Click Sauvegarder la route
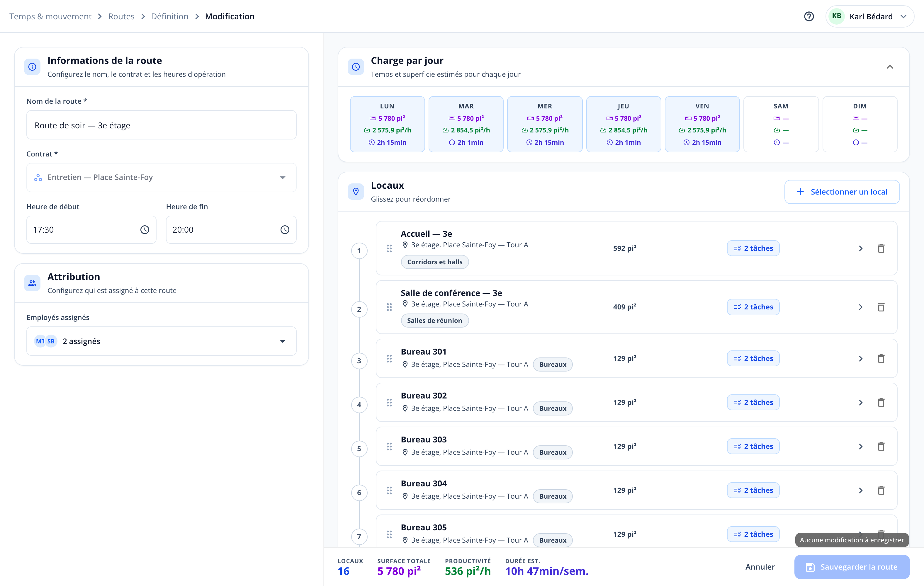924x586 pixels. point(852,567)
